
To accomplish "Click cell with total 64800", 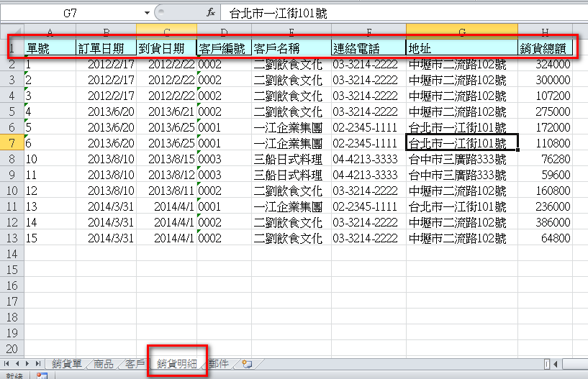I will tap(546, 238).
